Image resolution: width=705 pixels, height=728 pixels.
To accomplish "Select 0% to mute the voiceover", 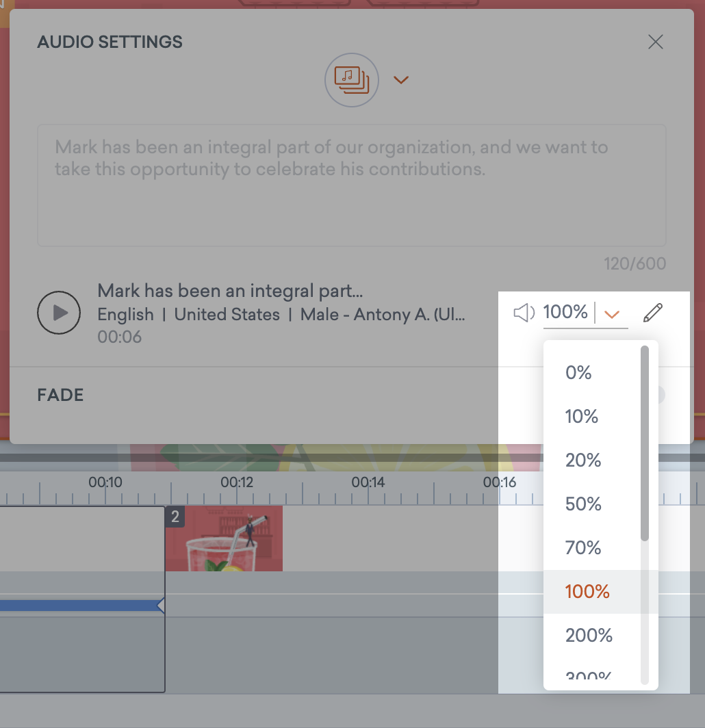I will (578, 372).
